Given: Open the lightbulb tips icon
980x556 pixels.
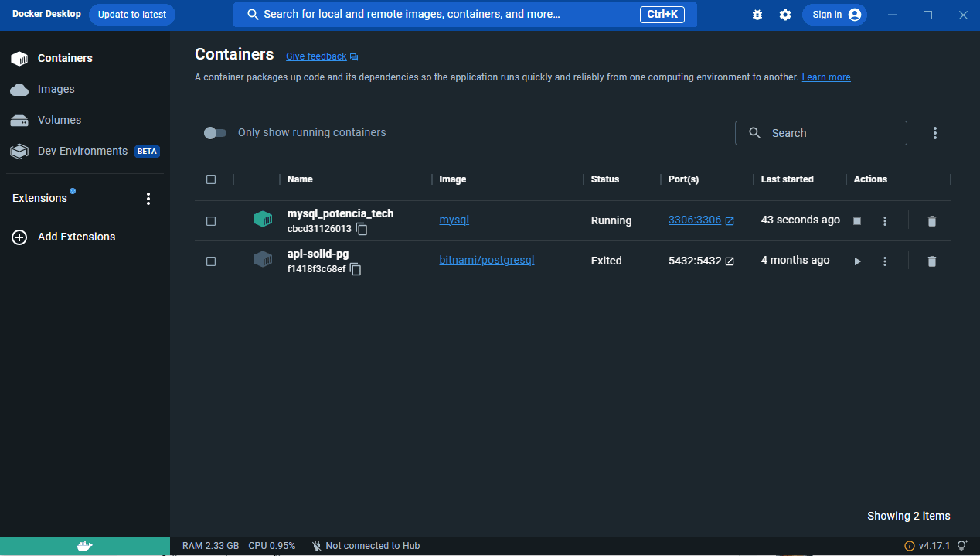Looking at the screenshot, I should (x=963, y=546).
